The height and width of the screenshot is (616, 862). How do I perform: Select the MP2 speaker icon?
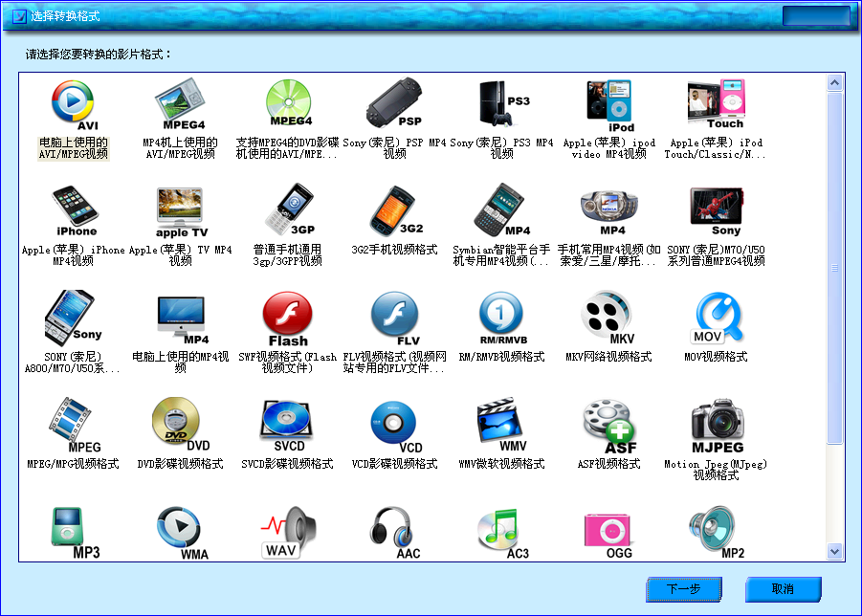click(x=717, y=533)
